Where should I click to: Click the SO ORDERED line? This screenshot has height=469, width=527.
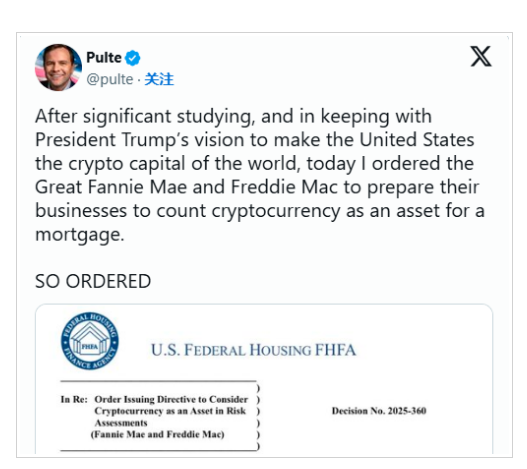[93, 281]
